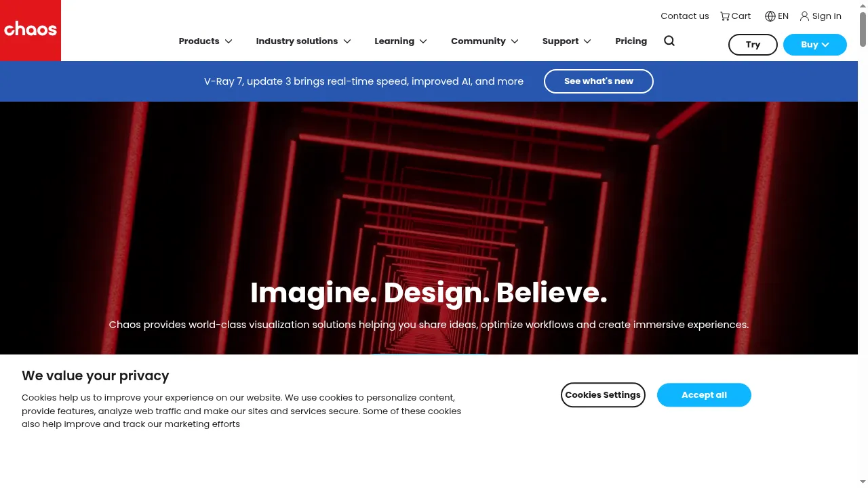Click See what's new button
This screenshot has width=868, height=488.
point(598,81)
